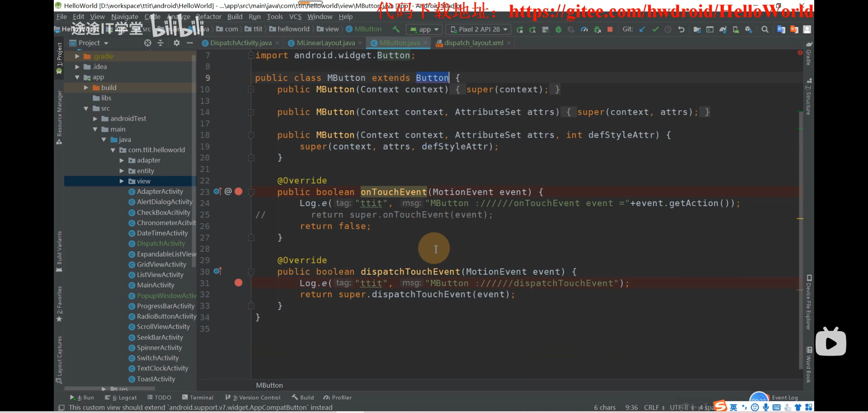This screenshot has width=868, height=413.
Task: Close the MButton.java tab
Action: click(425, 43)
